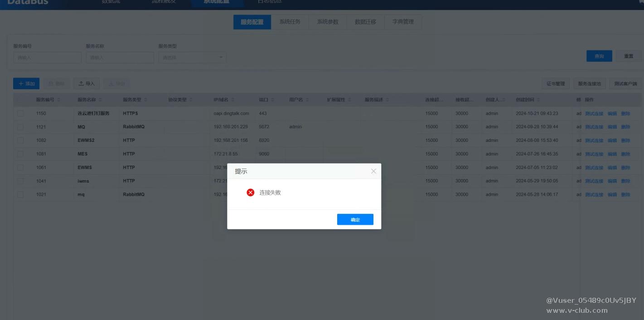Screen dimensions: 644x320
Task: Click the 添加 button
Action: point(26,83)
